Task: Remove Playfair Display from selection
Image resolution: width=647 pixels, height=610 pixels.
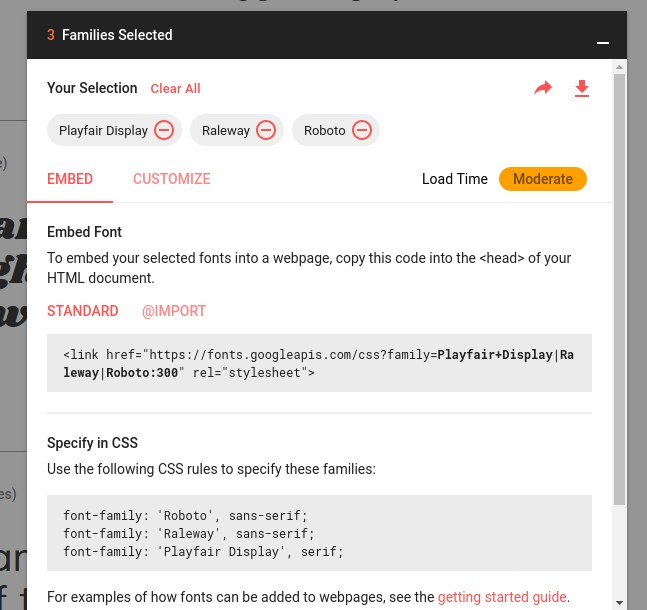Action: click(x=164, y=130)
